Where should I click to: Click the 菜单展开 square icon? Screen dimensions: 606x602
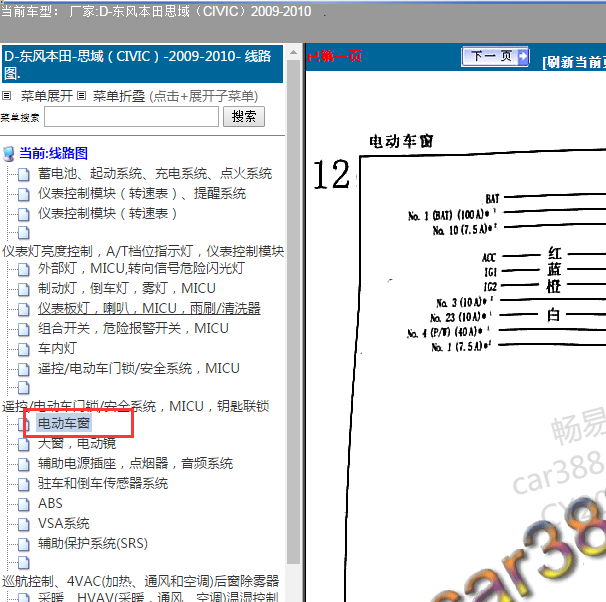(7, 95)
